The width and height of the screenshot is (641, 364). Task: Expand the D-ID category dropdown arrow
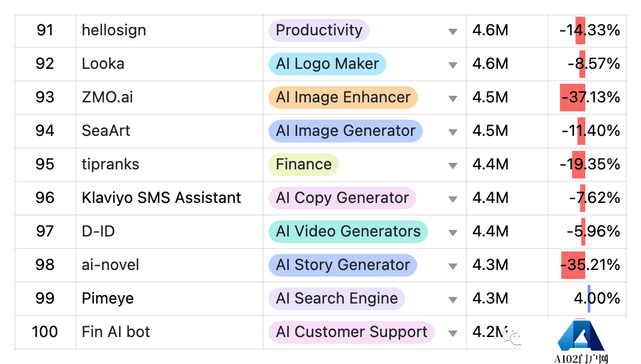[x=453, y=232]
